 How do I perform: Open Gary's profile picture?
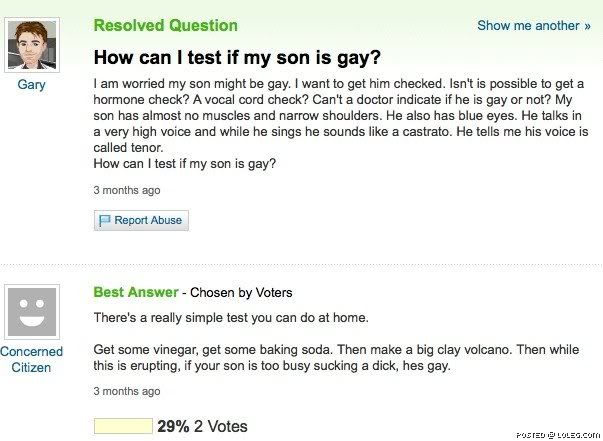tap(32, 44)
